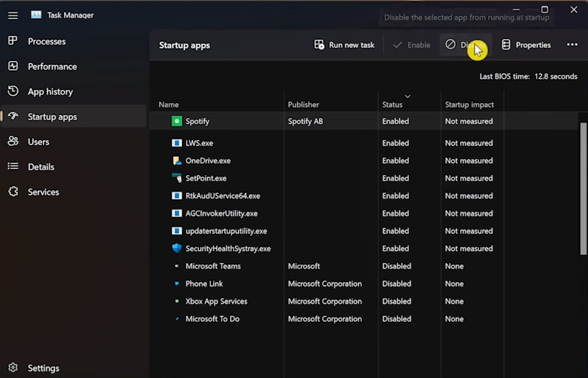
Task: Open the Services section
Action: (43, 192)
